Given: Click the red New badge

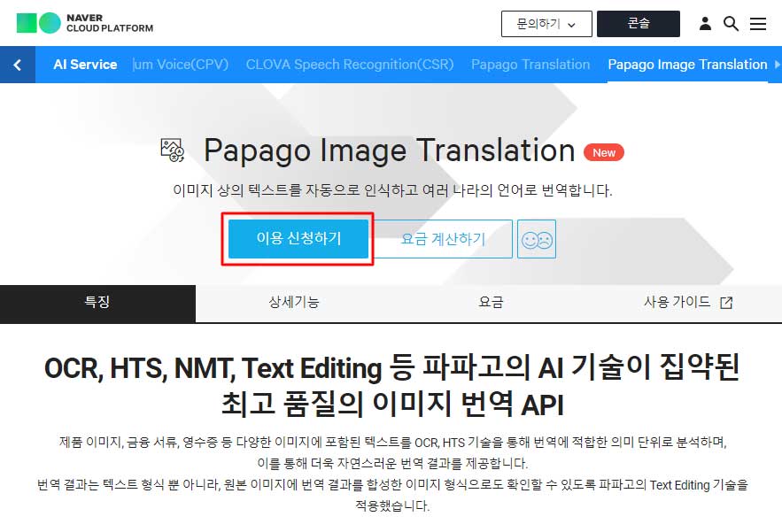Looking at the screenshot, I should click(604, 152).
